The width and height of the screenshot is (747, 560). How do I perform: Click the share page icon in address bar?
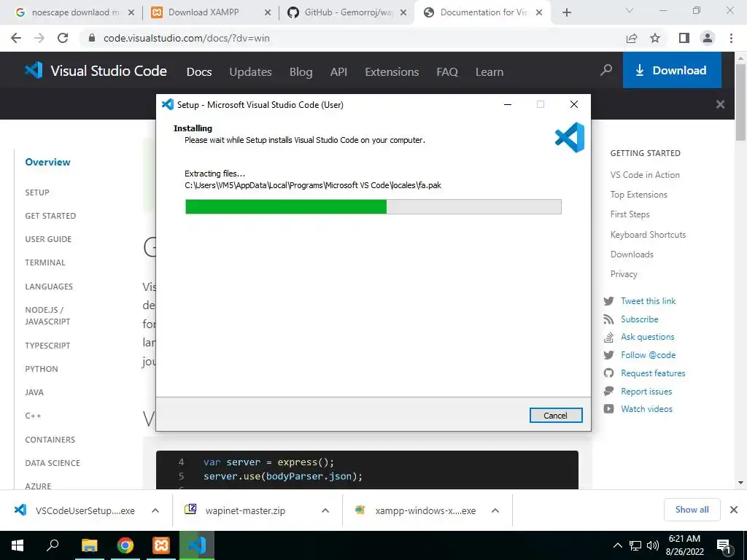[632, 38]
